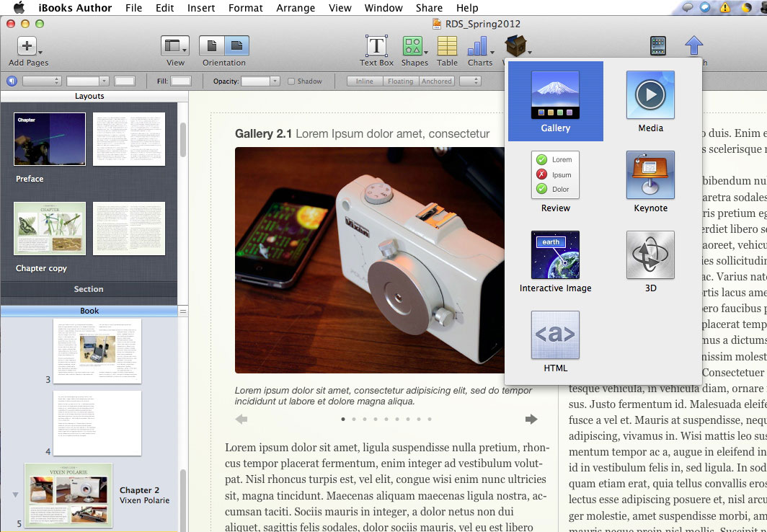
Task: Open the Share menu
Action: (429, 8)
